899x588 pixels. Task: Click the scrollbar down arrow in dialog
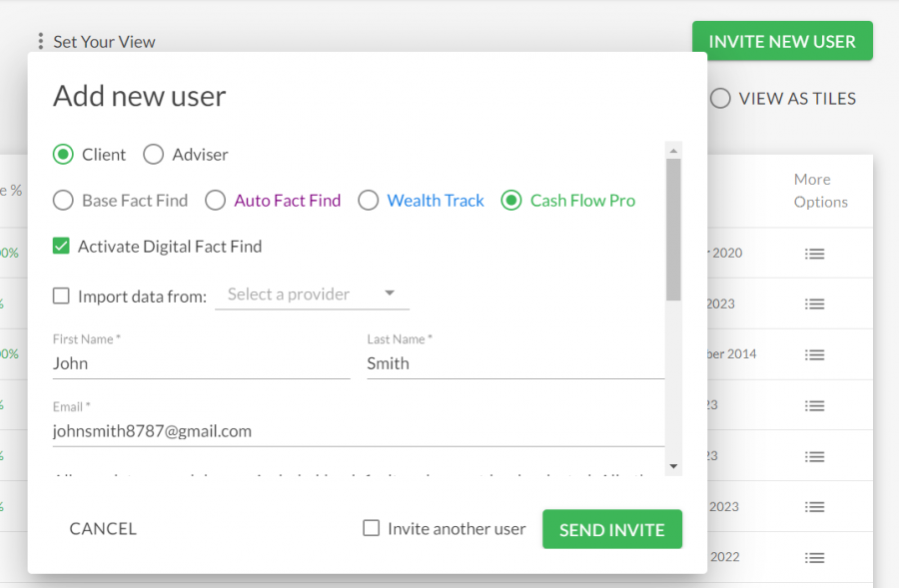click(x=673, y=466)
